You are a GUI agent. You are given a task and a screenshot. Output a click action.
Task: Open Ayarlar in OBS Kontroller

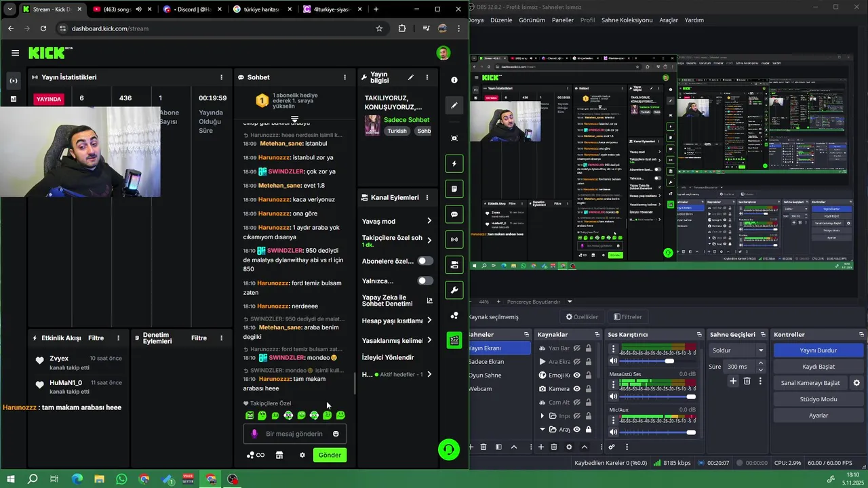point(818,415)
